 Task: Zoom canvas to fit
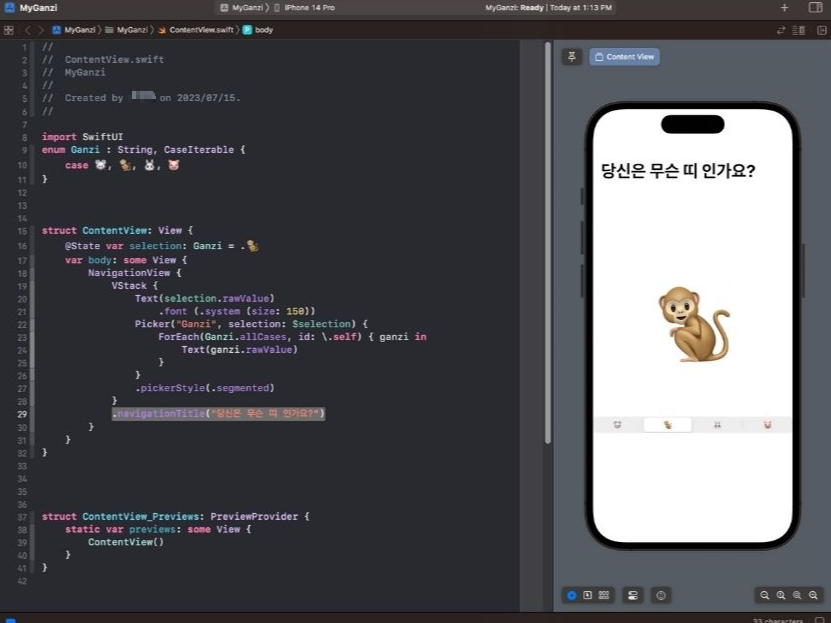pos(797,595)
